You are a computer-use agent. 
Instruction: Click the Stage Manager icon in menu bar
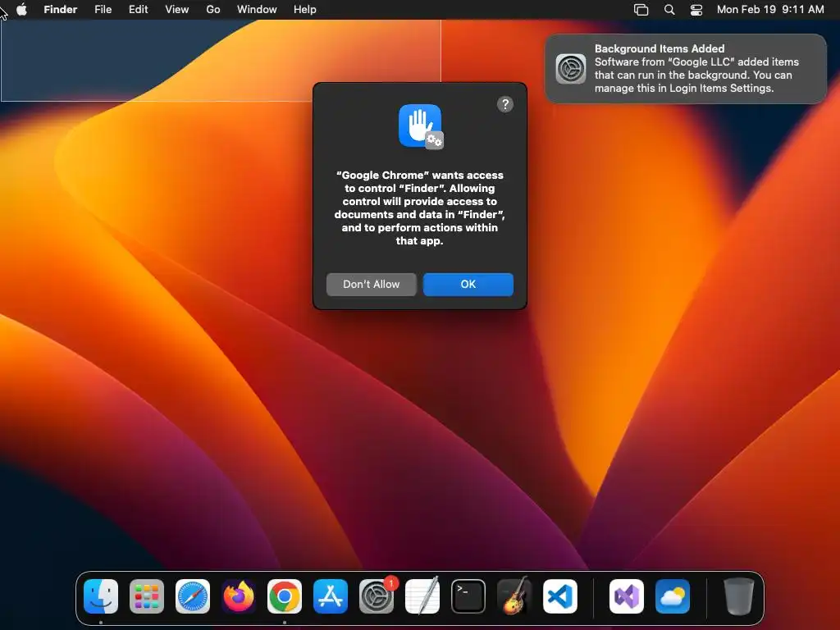click(x=641, y=10)
